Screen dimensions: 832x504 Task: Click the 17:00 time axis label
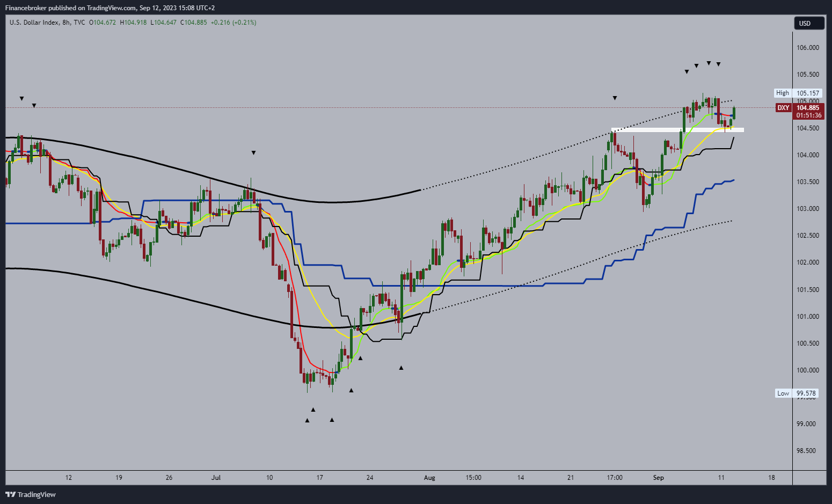pyautogui.click(x=615, y=478)
